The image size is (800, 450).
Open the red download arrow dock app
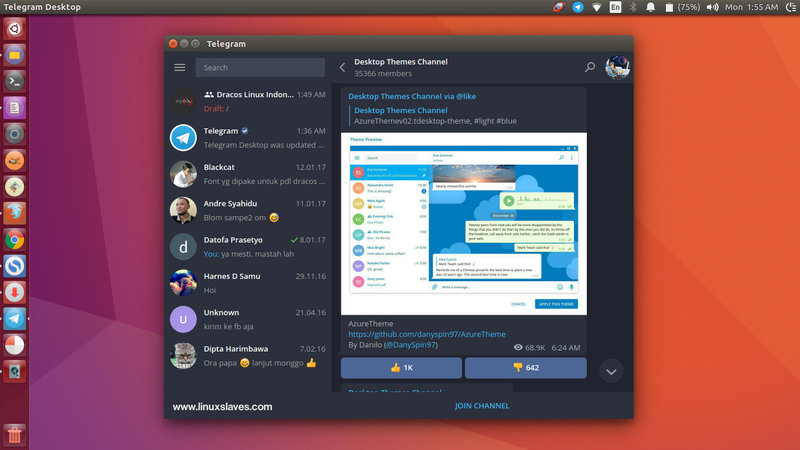pyautogui.click(x=14, y=292)
